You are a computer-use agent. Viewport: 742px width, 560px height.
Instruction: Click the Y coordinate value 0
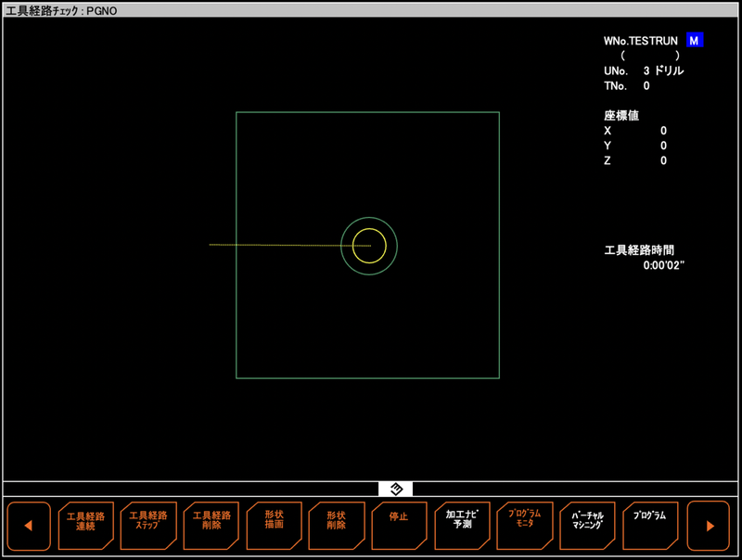click(663, 146)
